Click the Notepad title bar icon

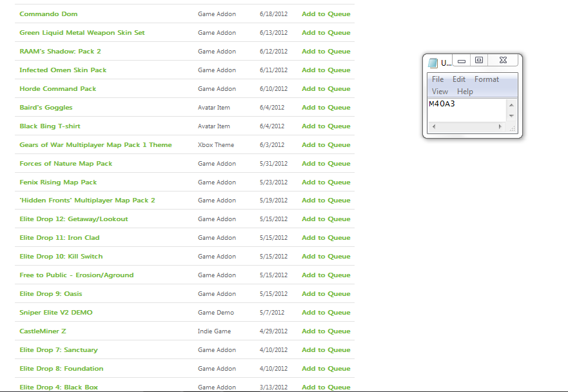tap(433, 63)
